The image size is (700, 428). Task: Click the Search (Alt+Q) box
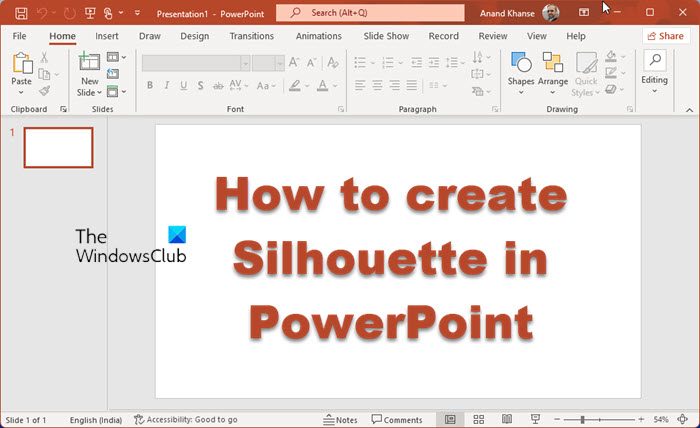370,13
